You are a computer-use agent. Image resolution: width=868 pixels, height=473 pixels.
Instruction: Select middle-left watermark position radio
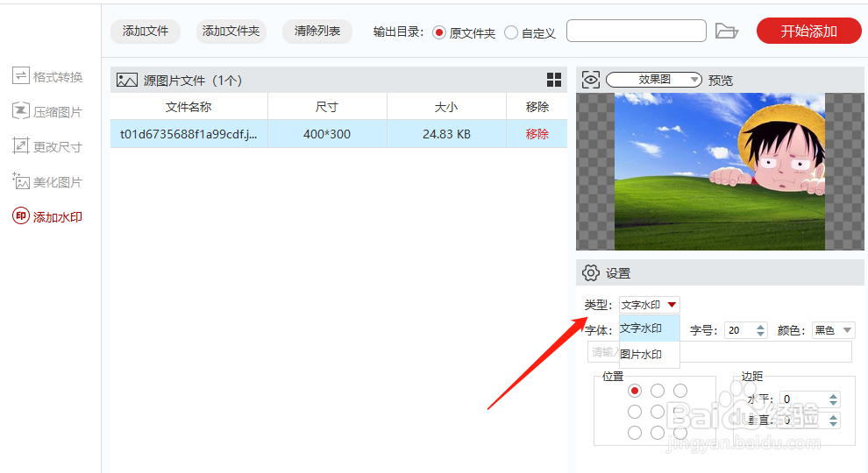635,412
